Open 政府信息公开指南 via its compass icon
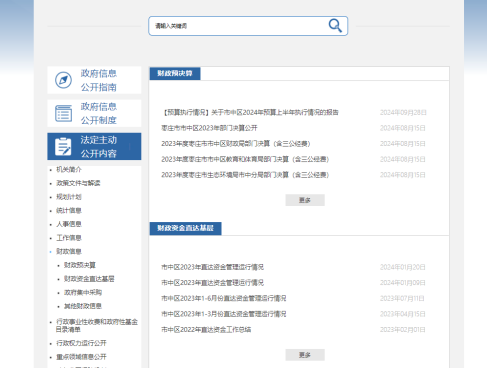 coord(63,80)
